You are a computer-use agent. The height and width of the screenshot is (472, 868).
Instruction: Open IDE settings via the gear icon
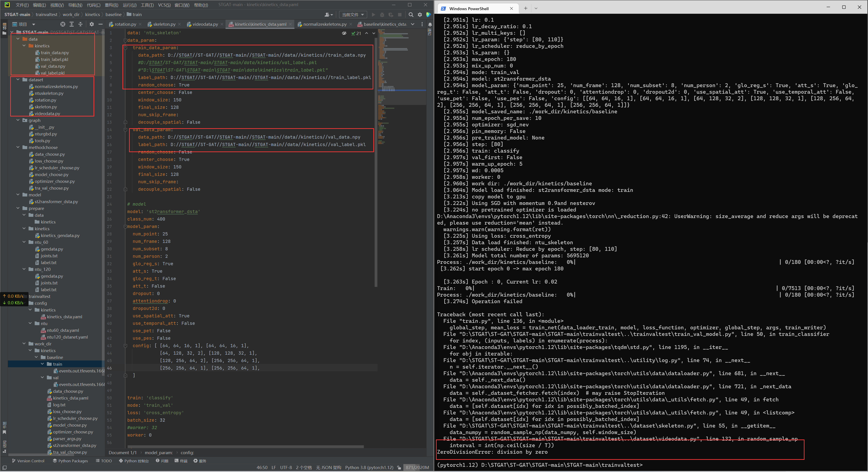420,15
